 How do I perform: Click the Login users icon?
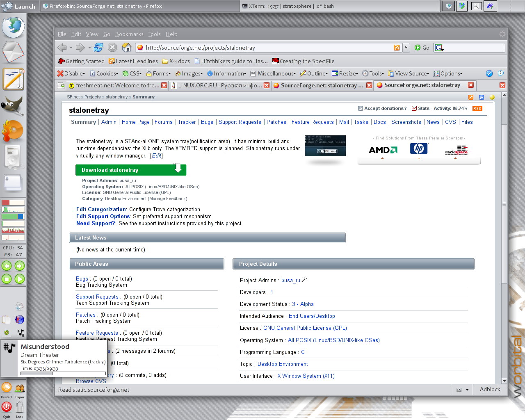point(20,388)
